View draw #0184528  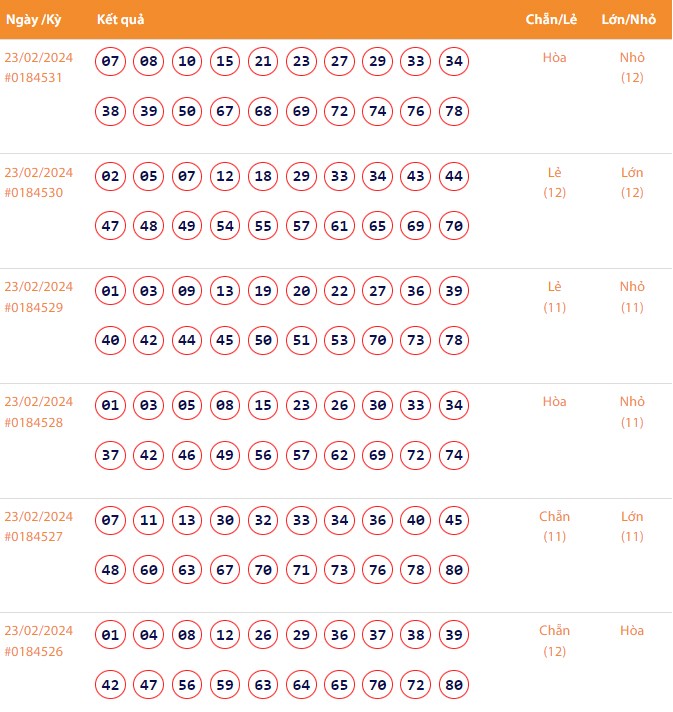34,422
